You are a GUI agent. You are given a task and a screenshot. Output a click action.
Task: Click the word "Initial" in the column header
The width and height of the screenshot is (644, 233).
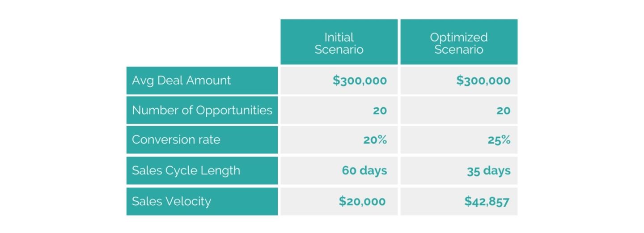[x=339, y=37]
